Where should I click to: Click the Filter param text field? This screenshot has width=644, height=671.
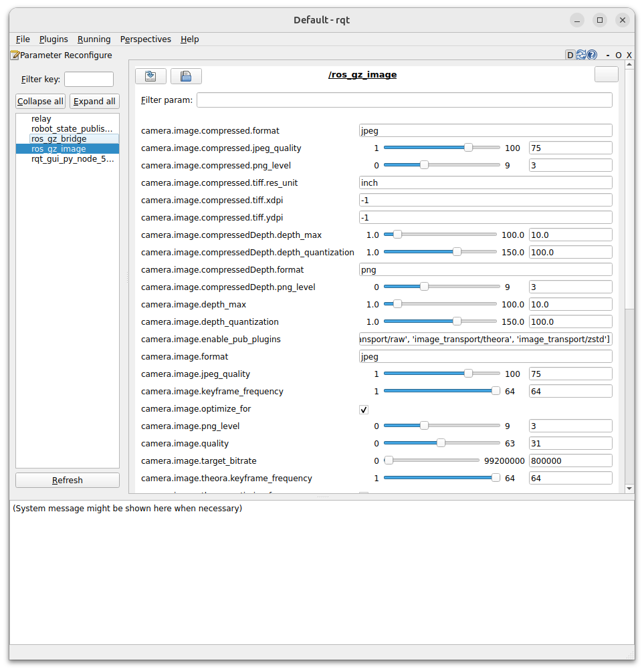[x=404, y=100]
